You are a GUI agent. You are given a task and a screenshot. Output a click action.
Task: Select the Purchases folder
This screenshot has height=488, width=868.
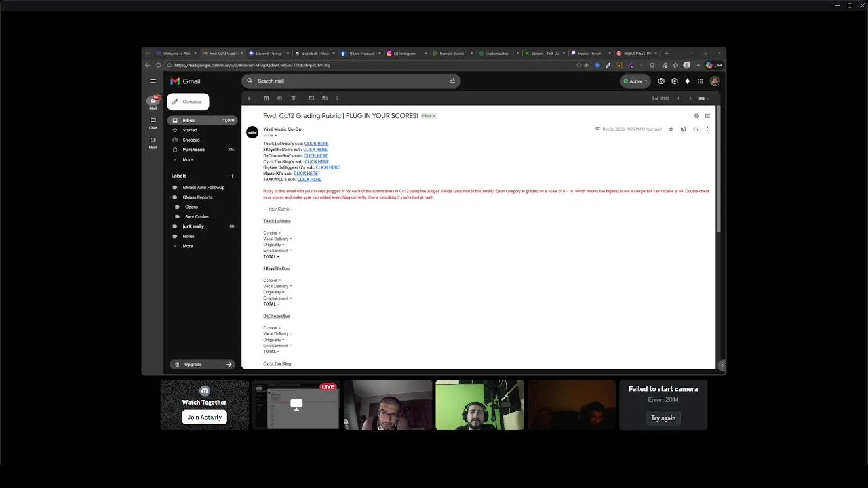(x=202, y=150)
